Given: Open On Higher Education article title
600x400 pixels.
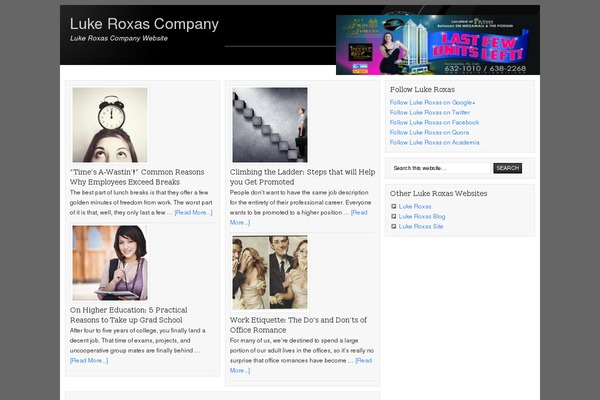Looking at the screenshot, I should tap(129, 315).
